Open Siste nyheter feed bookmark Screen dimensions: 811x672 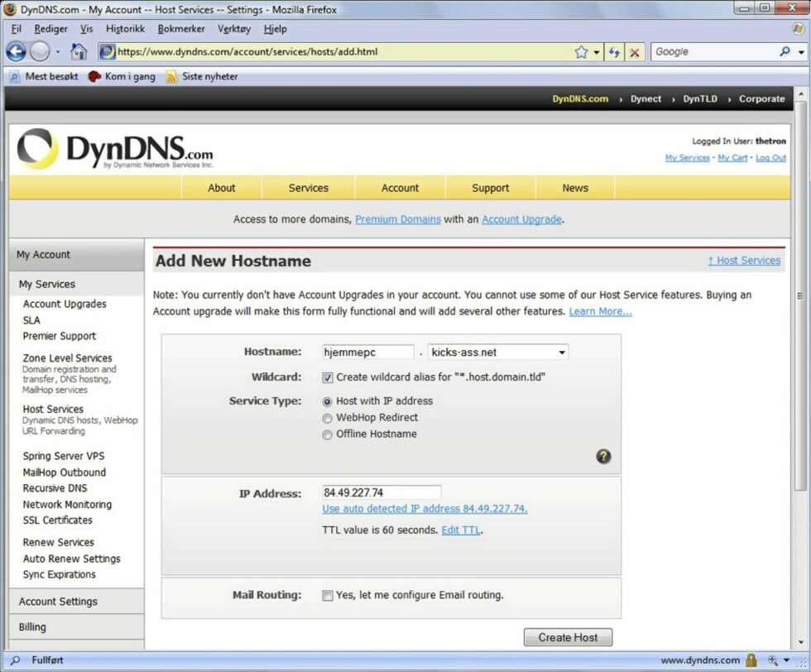pyautogui.click(x=202, y=77)
